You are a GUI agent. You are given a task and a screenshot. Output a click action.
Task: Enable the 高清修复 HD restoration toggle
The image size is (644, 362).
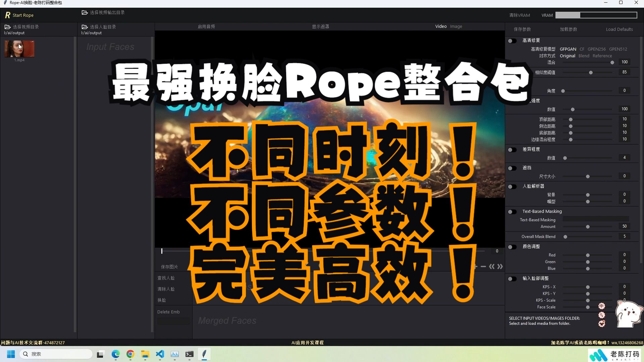click(x=512, y=41)
